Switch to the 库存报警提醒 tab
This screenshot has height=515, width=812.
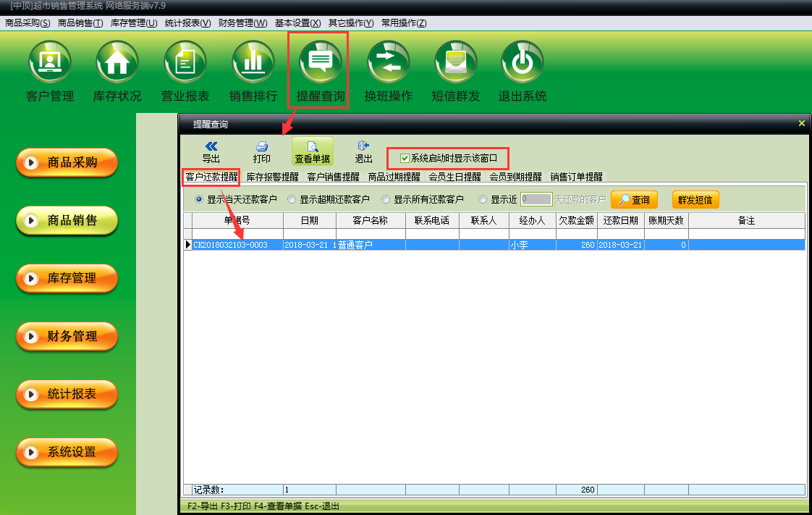click(272, 177)
